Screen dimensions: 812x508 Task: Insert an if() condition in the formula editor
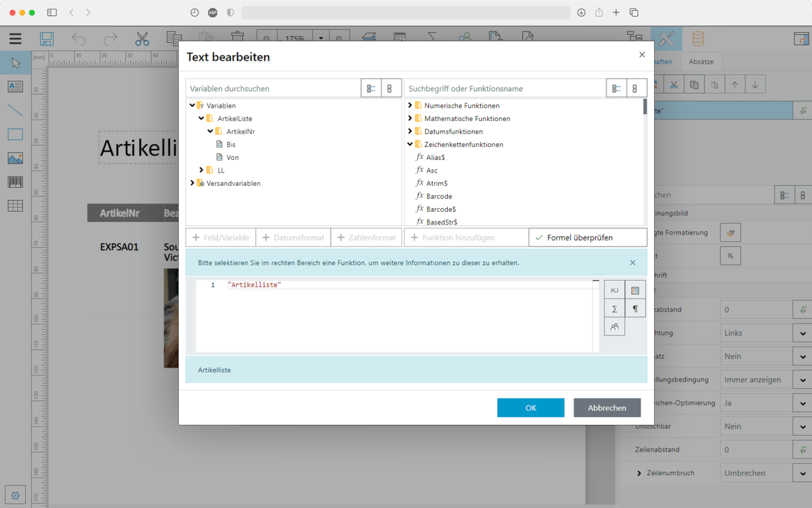coord(614,290)
